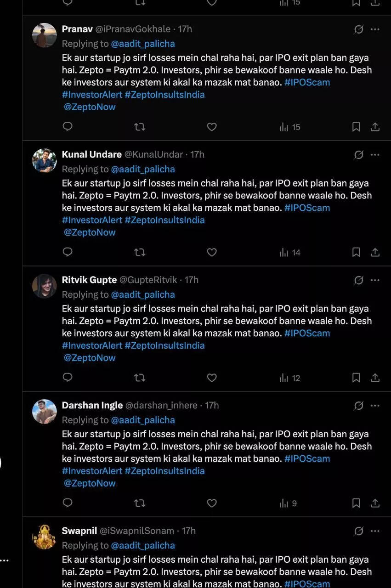The width and height of the screenshot is (391, 588).
Task: Open more options on Swapnil's tweet
Action: [375, 531]
